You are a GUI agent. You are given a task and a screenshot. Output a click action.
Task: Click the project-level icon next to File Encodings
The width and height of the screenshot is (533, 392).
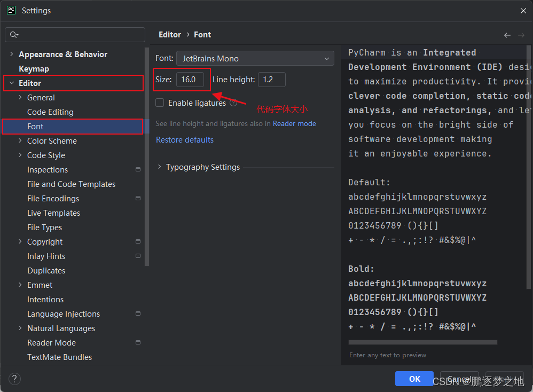pyautogui.click(x=138, y=198)
